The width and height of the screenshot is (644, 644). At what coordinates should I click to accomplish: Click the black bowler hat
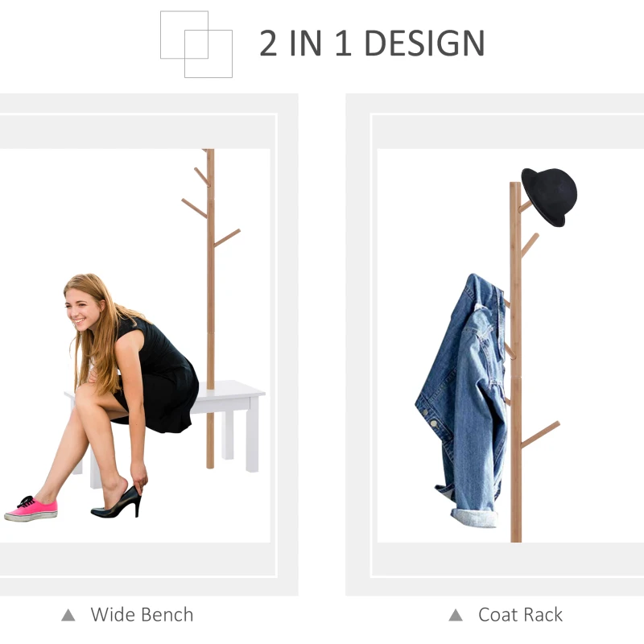point(550,196)
